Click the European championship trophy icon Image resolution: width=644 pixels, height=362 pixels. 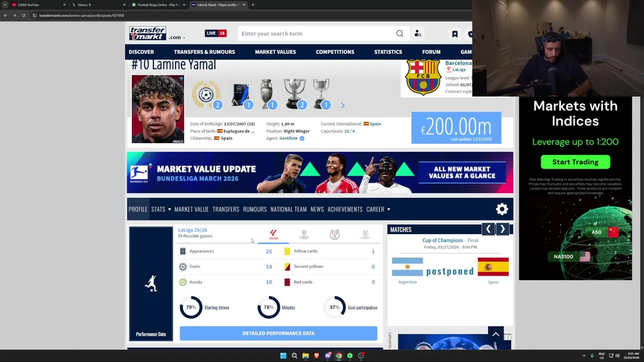[x=266, y=94]
